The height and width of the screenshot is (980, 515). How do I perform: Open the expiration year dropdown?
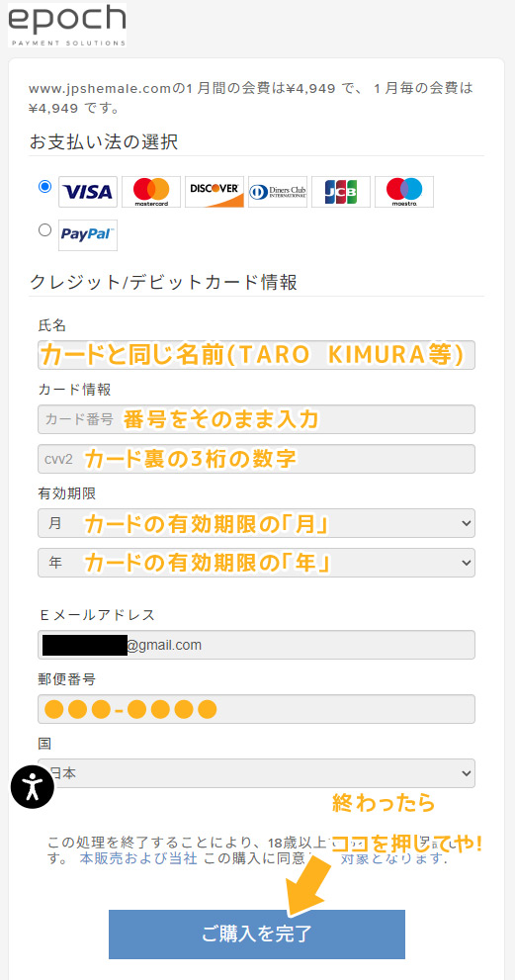256,563
